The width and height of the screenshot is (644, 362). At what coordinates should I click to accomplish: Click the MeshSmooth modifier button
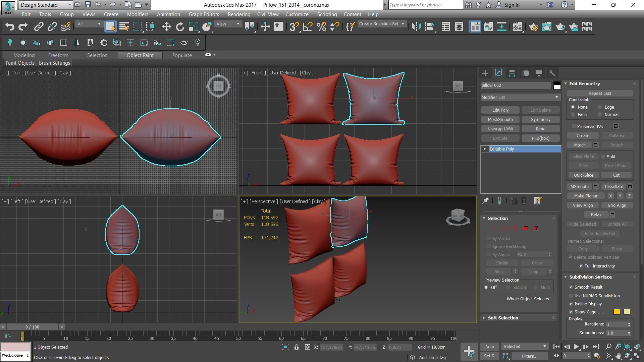click(500, 120)
